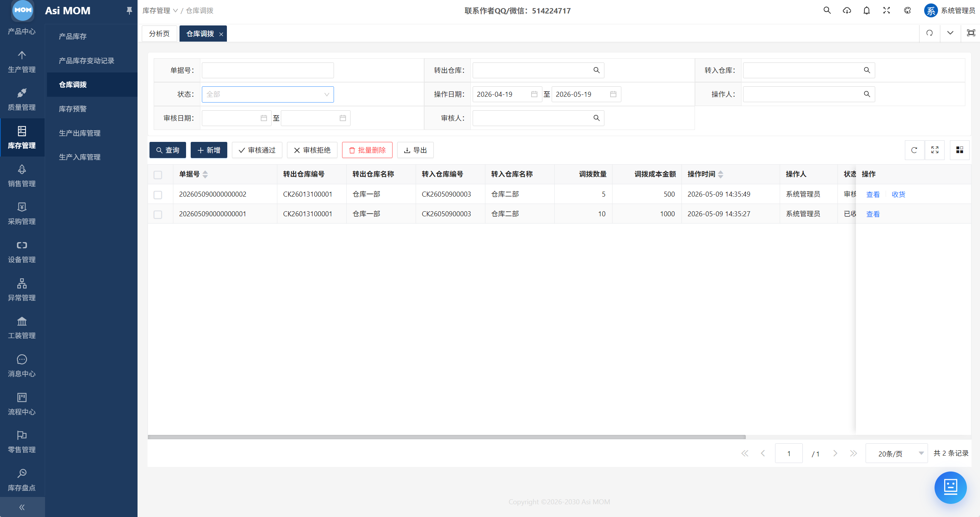Open the 审核日期 end date picker
The image size is (980, 517).
click(x=315, y=118)
